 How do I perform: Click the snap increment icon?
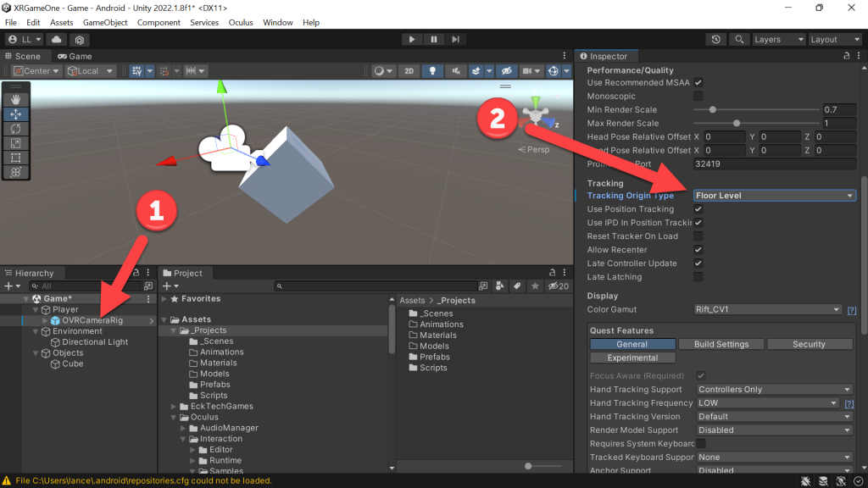point(191,71)
